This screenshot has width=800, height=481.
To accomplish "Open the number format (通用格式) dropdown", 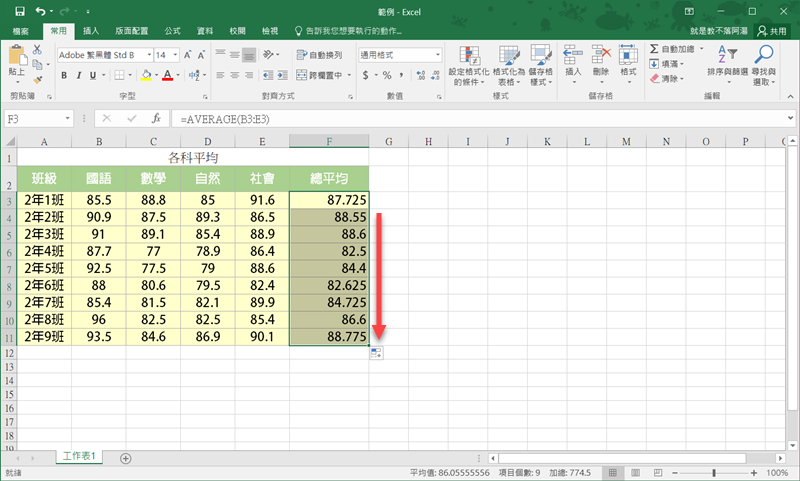I will [x=436, y=55].
